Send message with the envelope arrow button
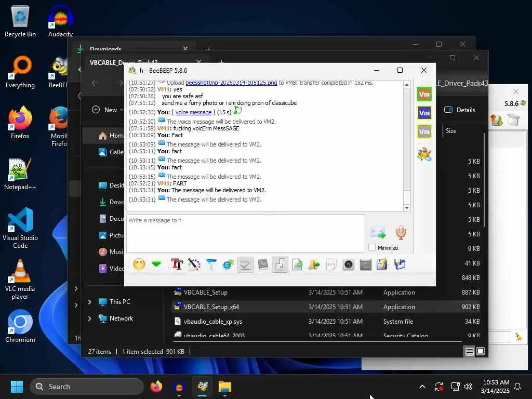The image size is (532, 399). 378,233
